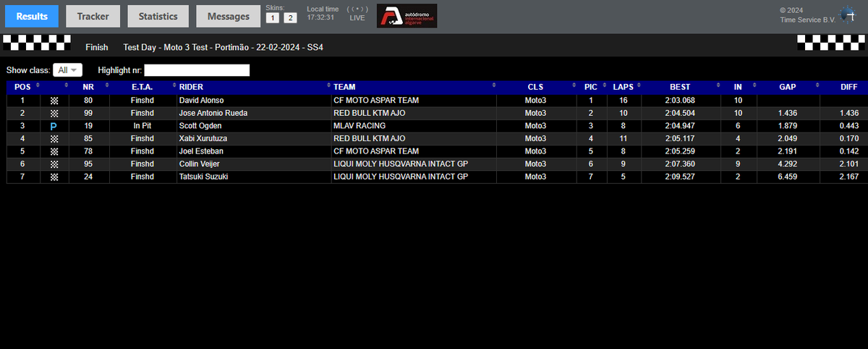The image size is (868, 349).
Task: Open the Results tab
Action: click(32, 16)
